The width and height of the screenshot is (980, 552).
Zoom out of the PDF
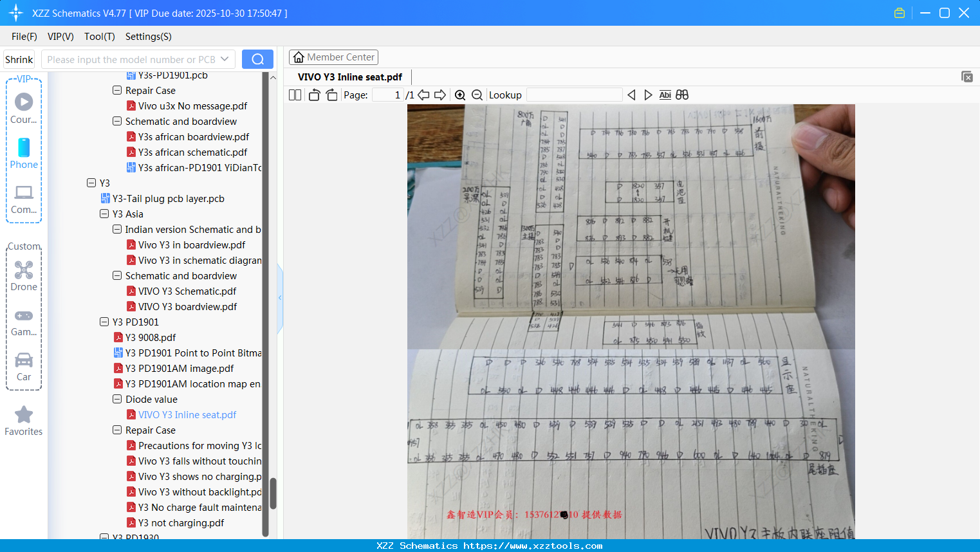477,95
